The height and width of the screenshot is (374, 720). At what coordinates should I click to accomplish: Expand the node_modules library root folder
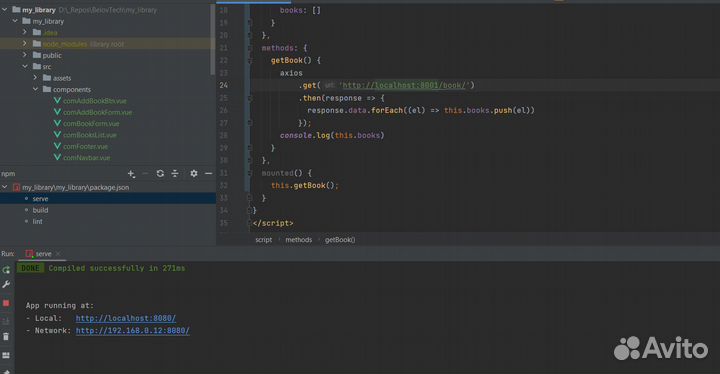click(x=25, y=44)
